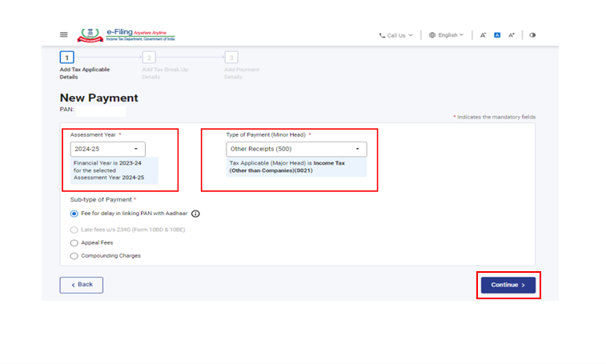Expand the Type of Payment dropdown

[296, 149]
